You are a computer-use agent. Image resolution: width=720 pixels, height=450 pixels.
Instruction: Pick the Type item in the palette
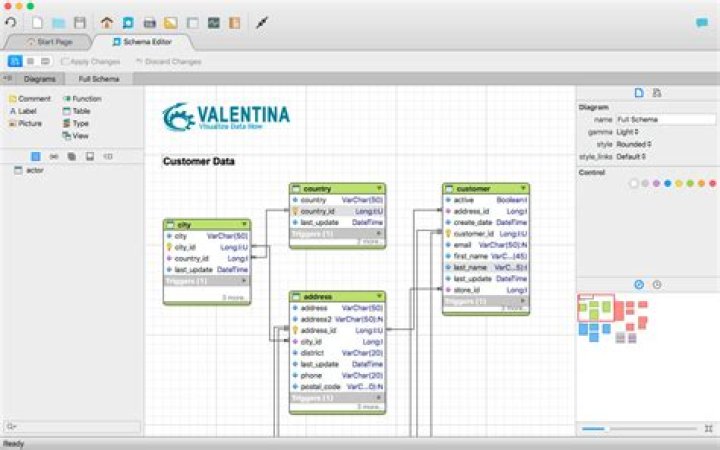point(76,124)
